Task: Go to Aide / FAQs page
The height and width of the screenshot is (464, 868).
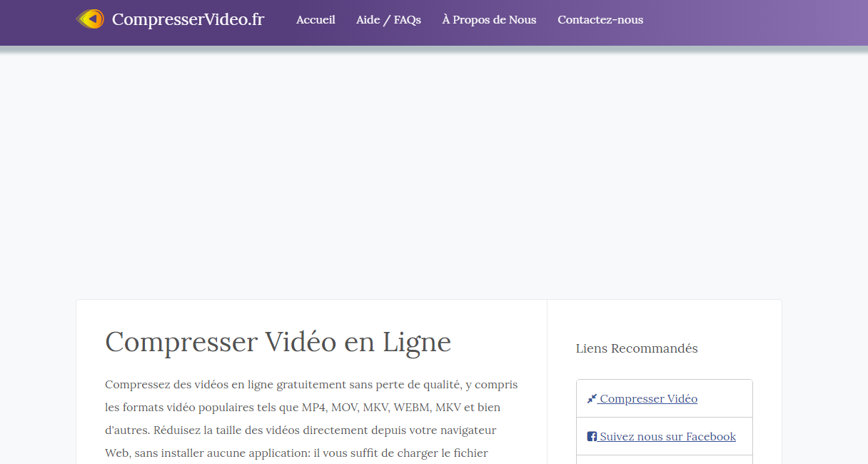Action: click(388, 20)
